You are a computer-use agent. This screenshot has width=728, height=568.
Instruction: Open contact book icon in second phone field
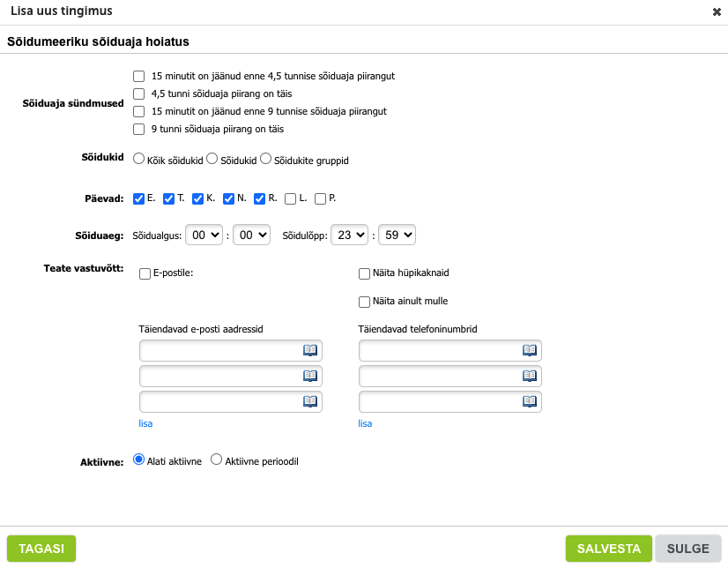point(530,376)
